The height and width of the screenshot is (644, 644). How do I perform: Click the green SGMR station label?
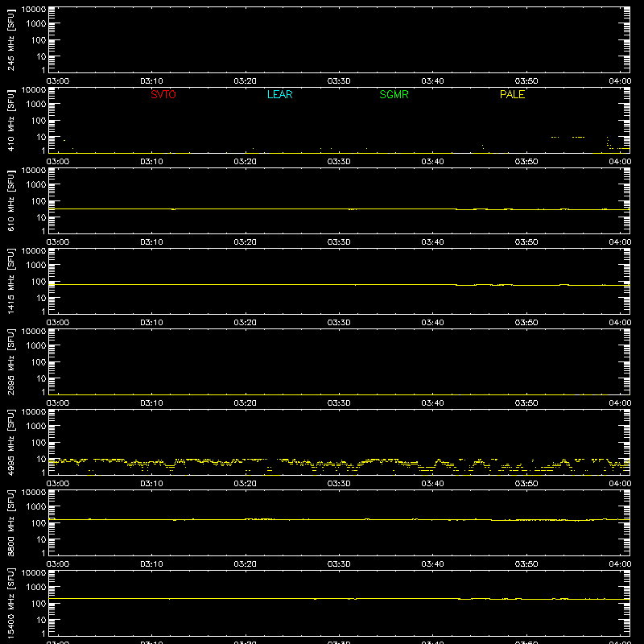tap(394, 94)
